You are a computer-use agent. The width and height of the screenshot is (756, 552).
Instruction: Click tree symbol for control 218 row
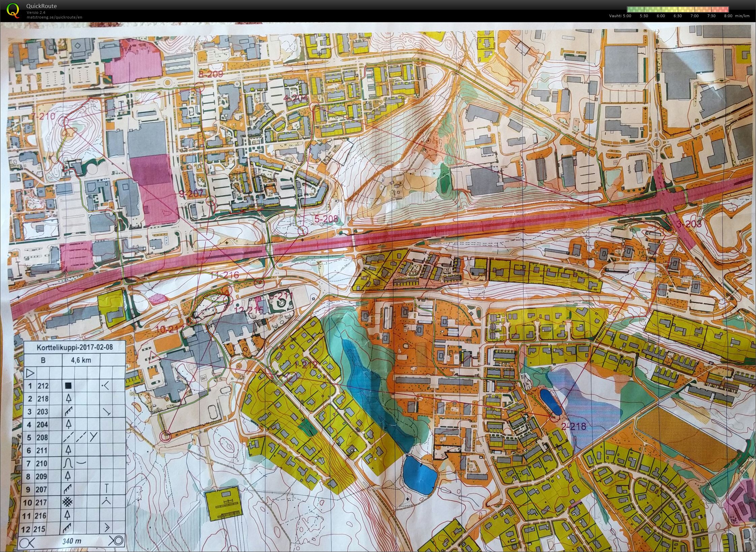click(68, 399)
